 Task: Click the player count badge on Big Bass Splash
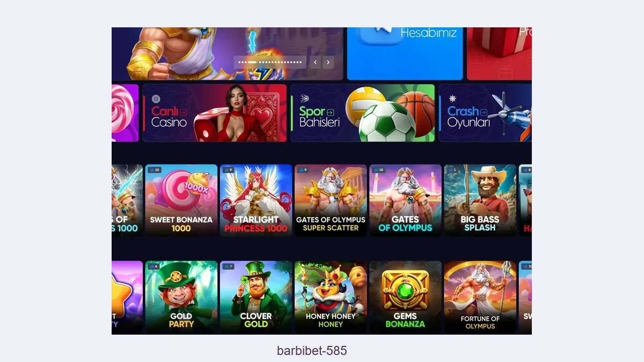coord(452,170)
